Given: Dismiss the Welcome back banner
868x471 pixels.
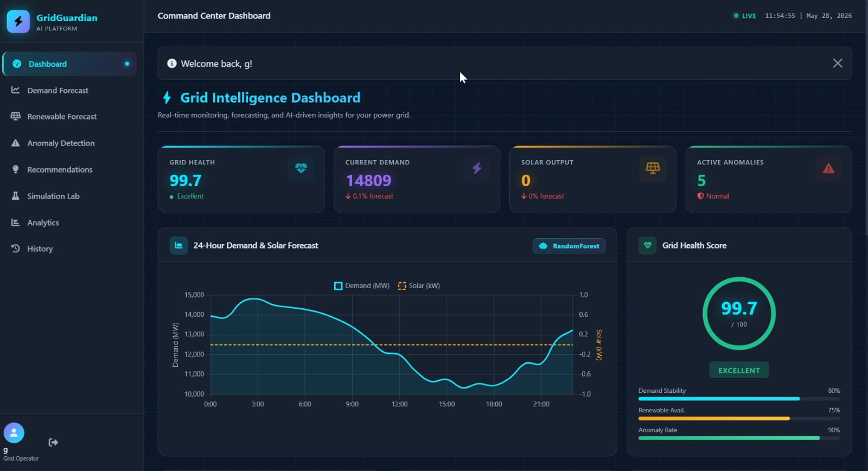Looking at the screenshot, I should click(838, 63).
